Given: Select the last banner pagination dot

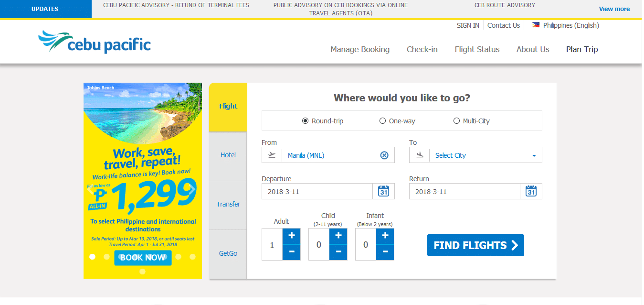Looking at the screenshot, I should coord(142,271).
